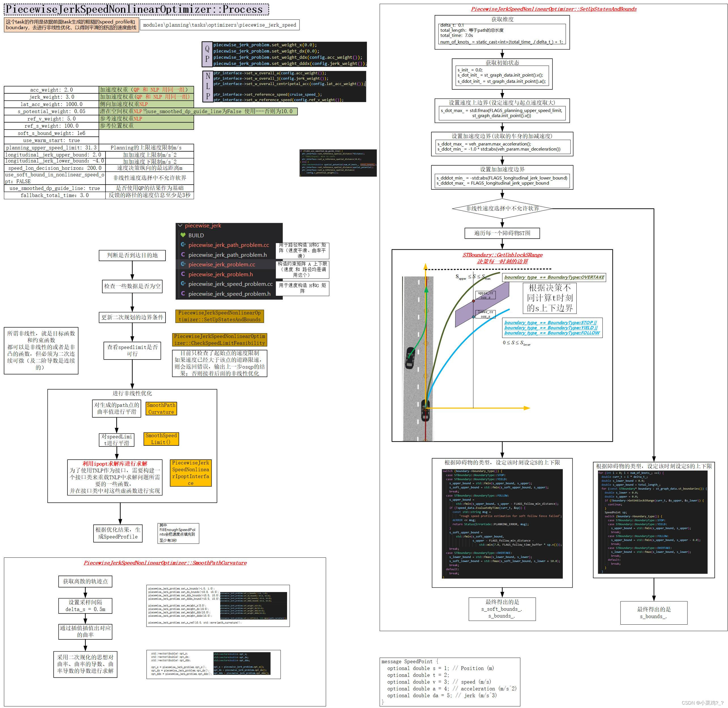This screenshot has width=728, height=708.
Task: Click the planning_upper_speed_limit: 31.3 cell
Action: tap(51, 148)
